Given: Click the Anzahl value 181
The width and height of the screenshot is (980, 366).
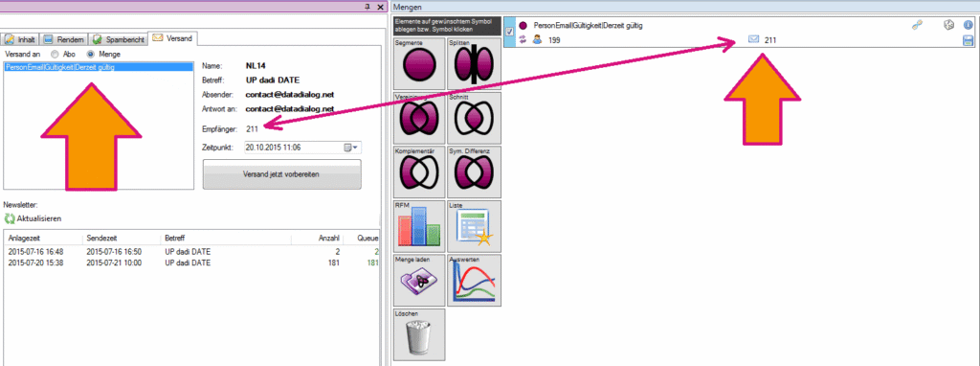Looking at the screenshot, I should coord(333,263).
